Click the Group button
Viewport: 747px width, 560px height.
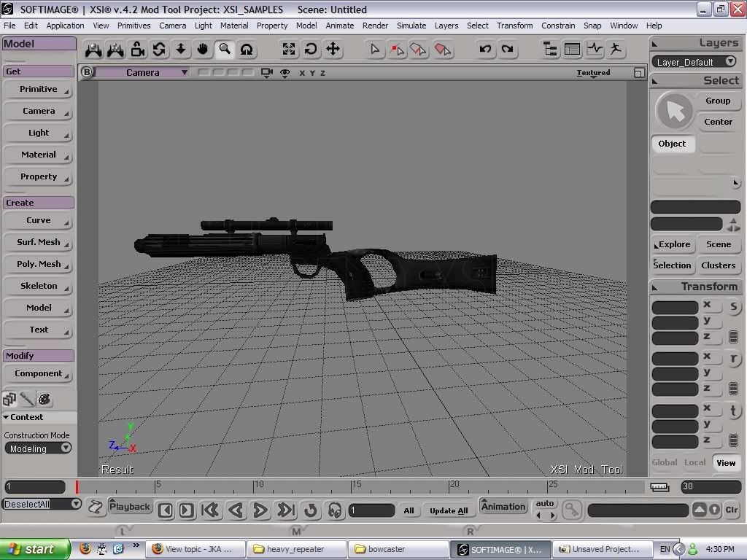(718, 101)
